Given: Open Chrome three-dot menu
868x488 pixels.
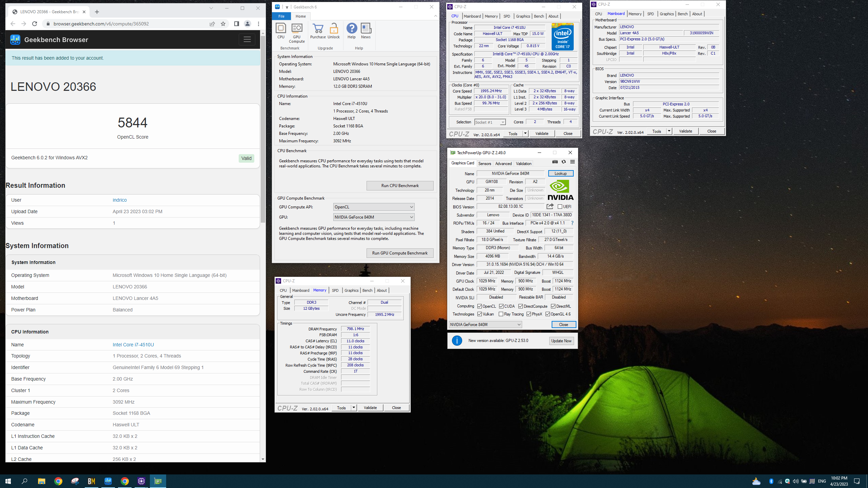Looking at the screenshot, I should pyautogui.click(x=258, y=24).
